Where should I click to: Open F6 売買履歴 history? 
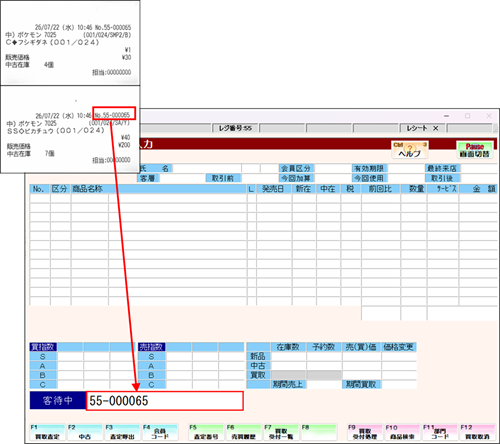(x=244, y=432)
